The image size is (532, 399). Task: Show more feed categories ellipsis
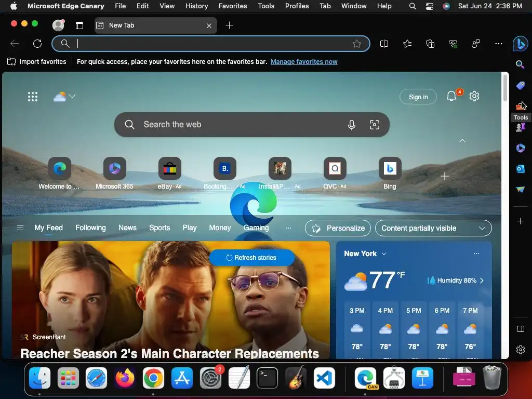288,228
